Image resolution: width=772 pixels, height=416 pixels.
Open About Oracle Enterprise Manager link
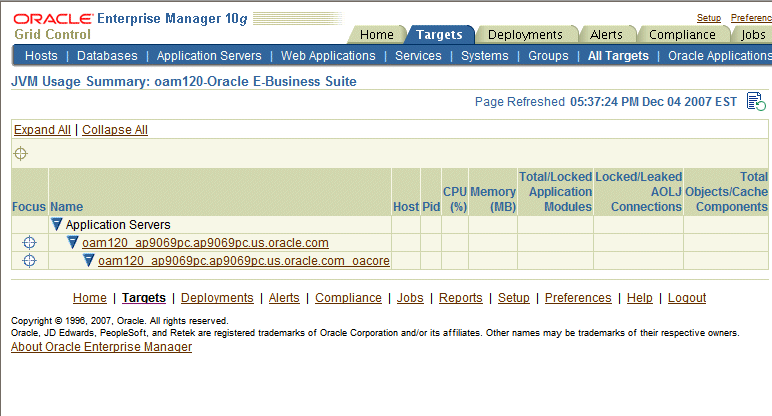(101, 347)
